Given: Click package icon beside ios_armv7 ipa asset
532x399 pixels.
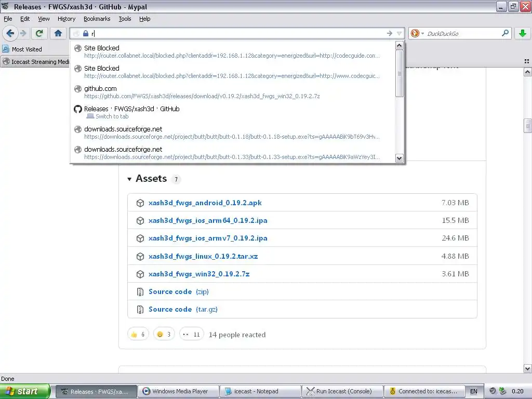Looking at the screenshot, I should [x=140, y=238].
